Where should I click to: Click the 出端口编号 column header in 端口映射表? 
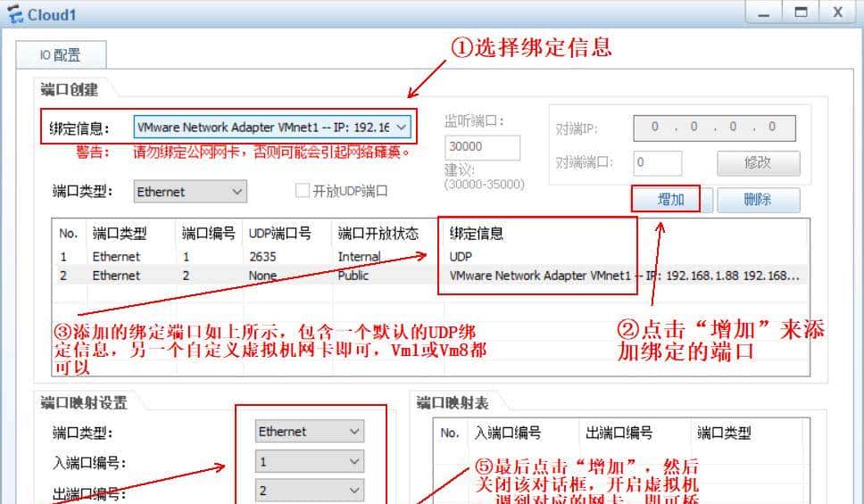[619, 433]
